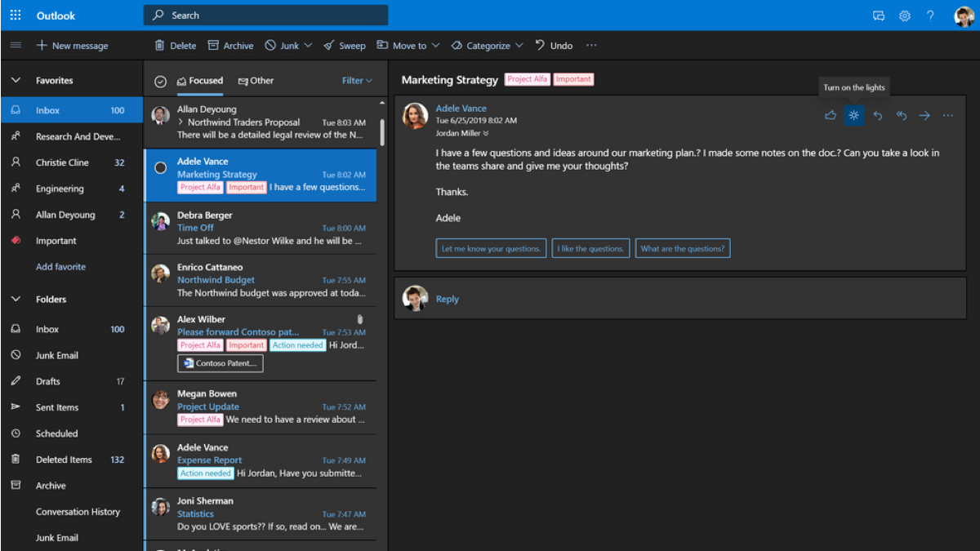The image size is (980, 551).
Task: Click the reply arrow icon in message header
Action: pyautogui.click(x=878, y=115)
